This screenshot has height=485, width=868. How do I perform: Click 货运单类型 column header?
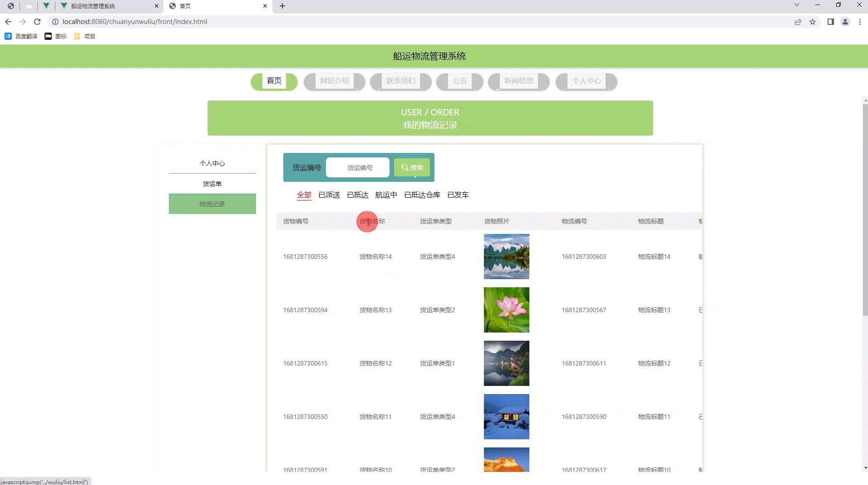click(x=436, y=221)
